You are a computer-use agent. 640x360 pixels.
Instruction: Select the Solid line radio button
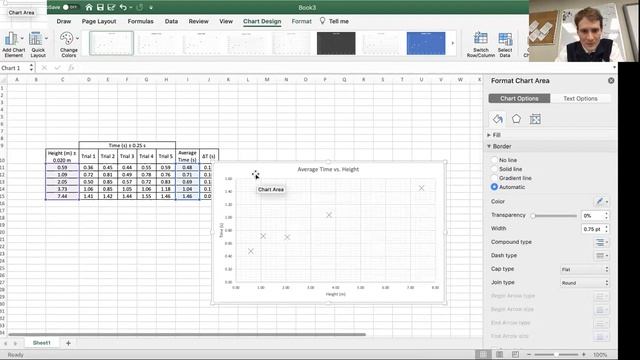tap(494, 169)
